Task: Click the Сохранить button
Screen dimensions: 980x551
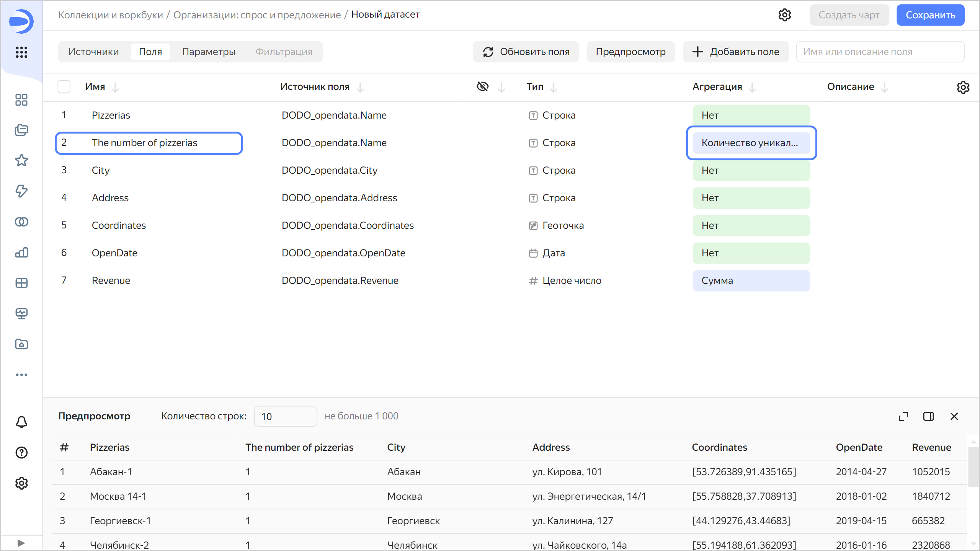Action: [x=930, y=15]
